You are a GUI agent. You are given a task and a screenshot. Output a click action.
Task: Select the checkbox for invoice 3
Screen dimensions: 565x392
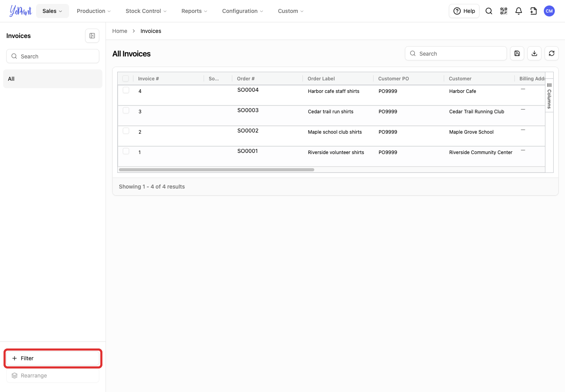coord(126,111)
